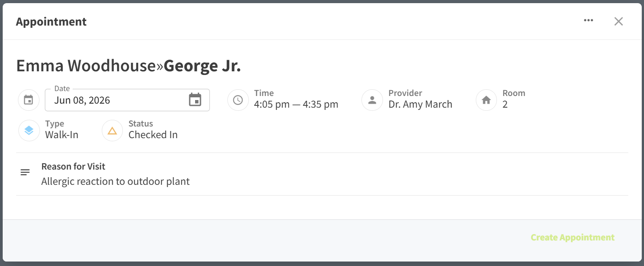Screen dimensions: 644x266
Task: Click the triangle icon beside Status
Action: click(112, 131)
